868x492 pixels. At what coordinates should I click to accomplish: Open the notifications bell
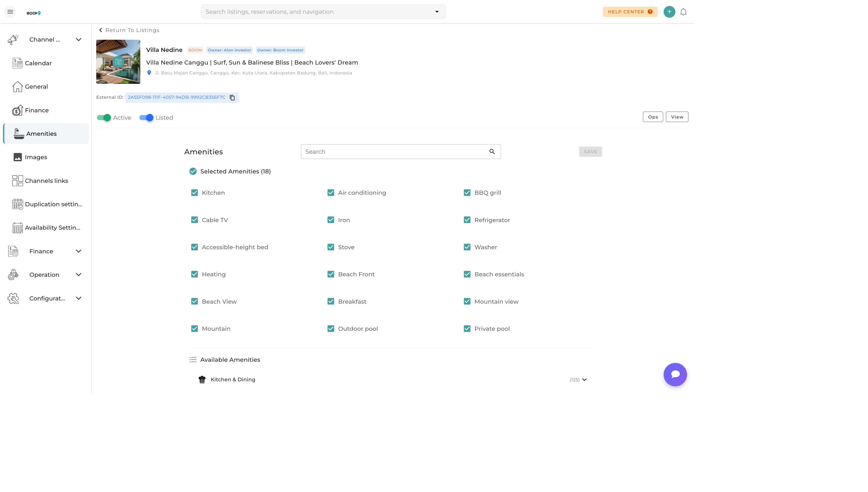click(x=683, y=12)
